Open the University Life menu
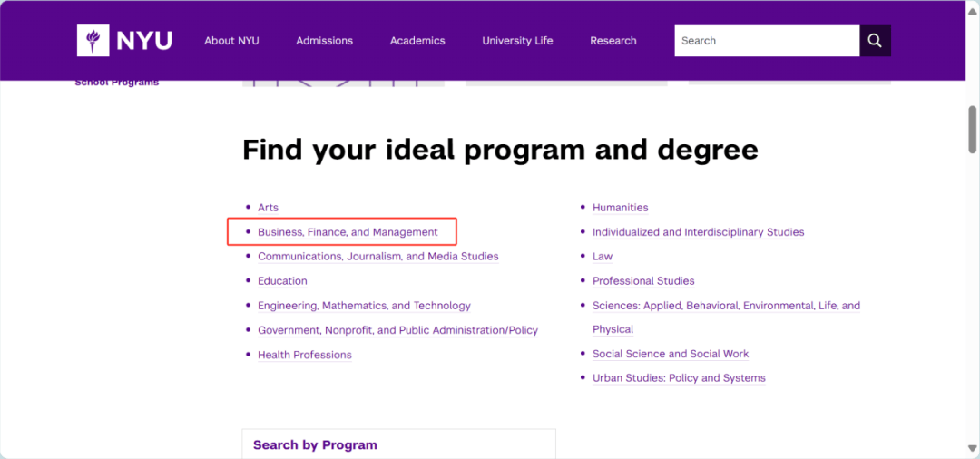This screenshot has height=459, width=980. pos(517,41)
